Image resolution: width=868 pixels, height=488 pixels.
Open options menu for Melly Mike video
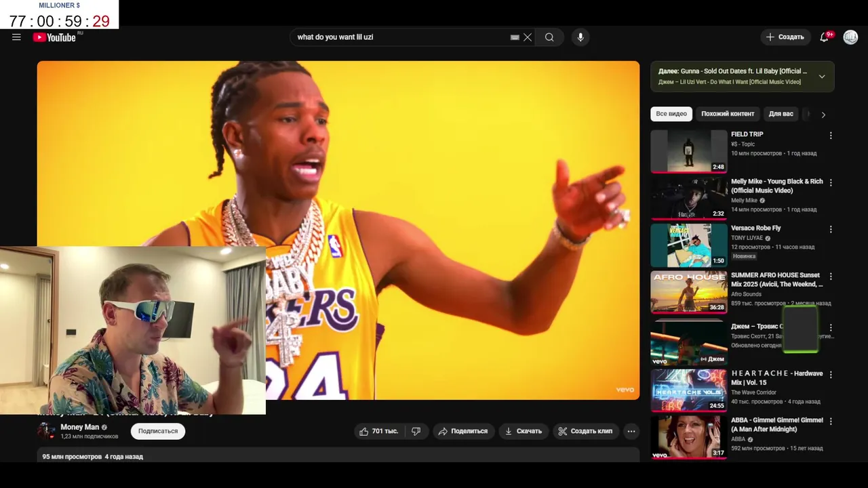pyautogui.click(x=831, y=182)
